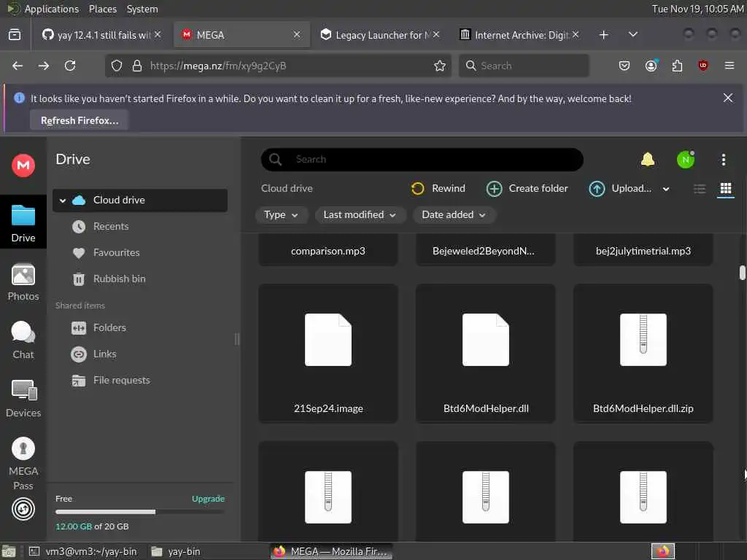The width and height of the screenshot is (747, 560).
Task: Go back in browser history
Action: (x=18, y=66)
